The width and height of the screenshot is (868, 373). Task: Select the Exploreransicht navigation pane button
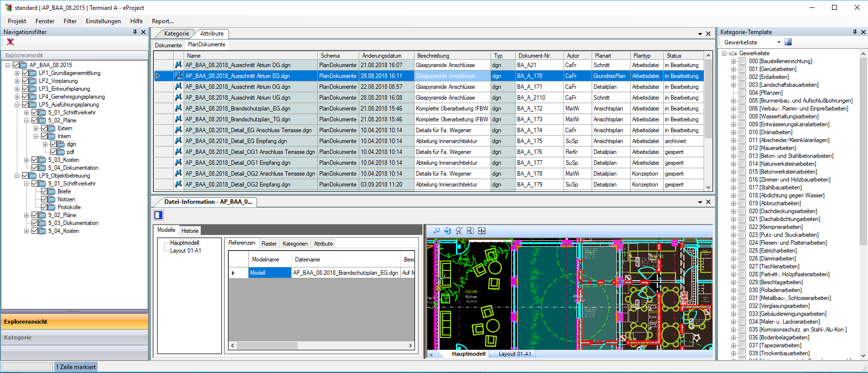[x=75, y=322]
